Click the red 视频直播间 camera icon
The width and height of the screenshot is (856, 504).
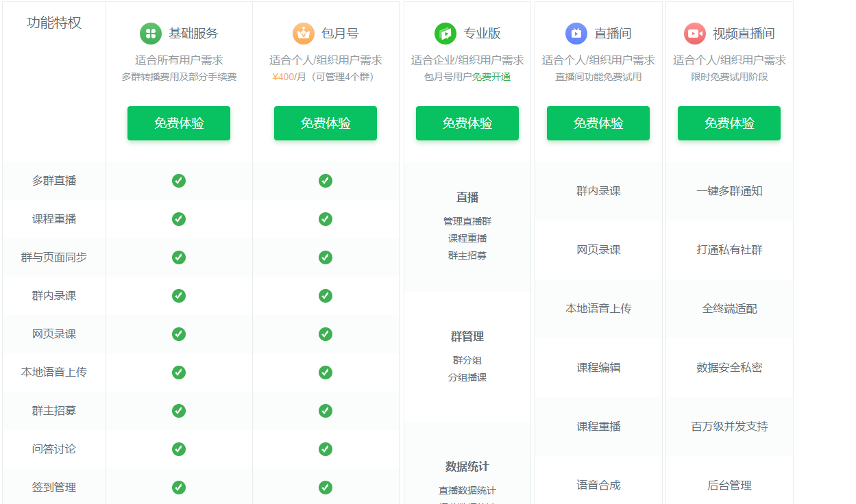(695, 34)
